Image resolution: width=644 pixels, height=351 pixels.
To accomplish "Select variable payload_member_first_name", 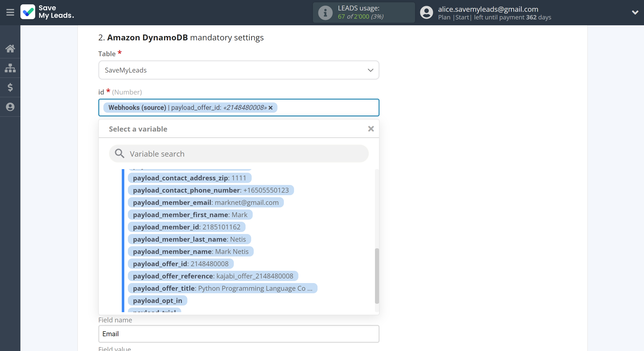I will [190, 215].
